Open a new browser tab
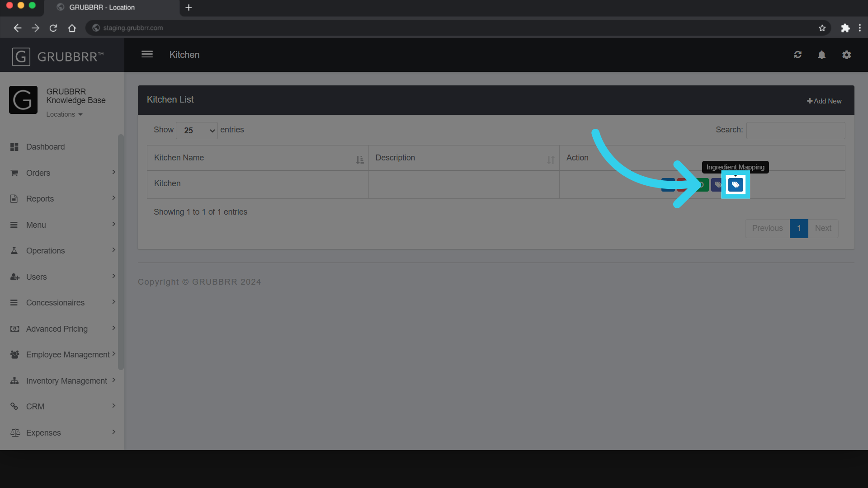 pos(189,8)
